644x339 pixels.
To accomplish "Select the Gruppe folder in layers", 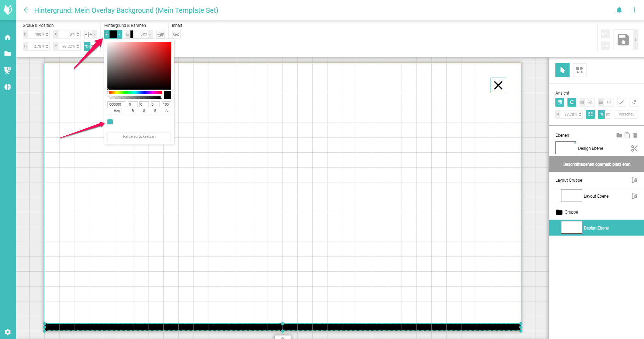I will 571,212.
